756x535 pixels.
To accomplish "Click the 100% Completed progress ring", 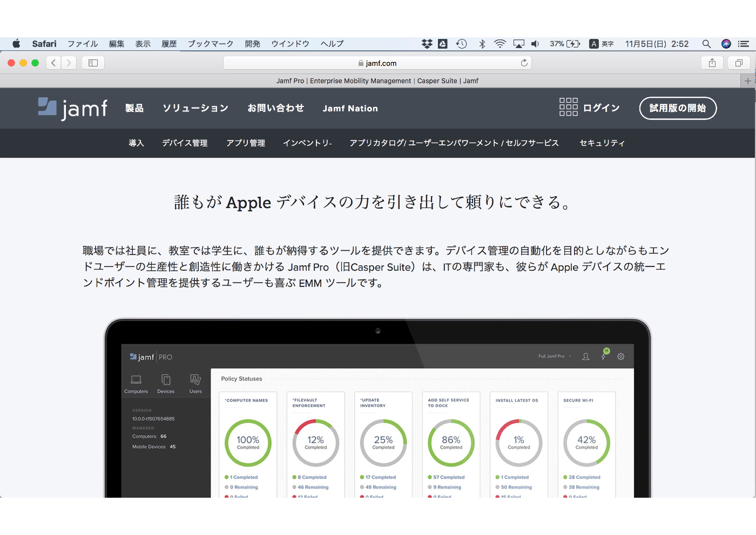I will tap(248, 443).
